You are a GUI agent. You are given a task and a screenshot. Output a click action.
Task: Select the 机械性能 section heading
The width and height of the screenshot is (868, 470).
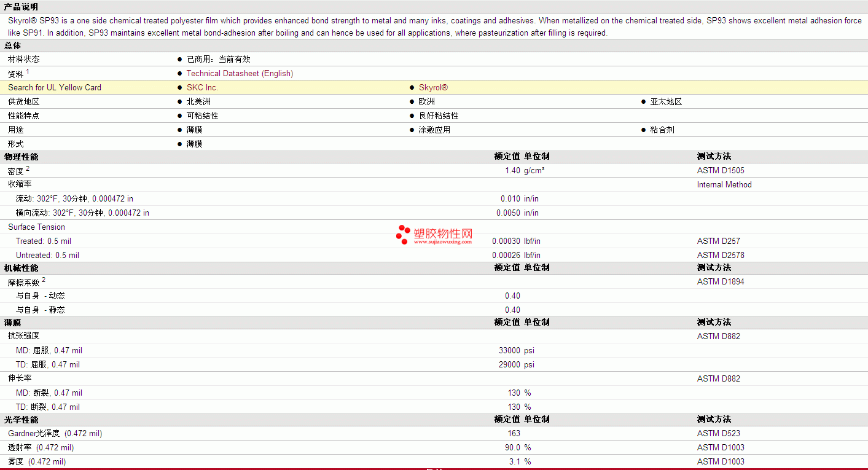(21, 268)
